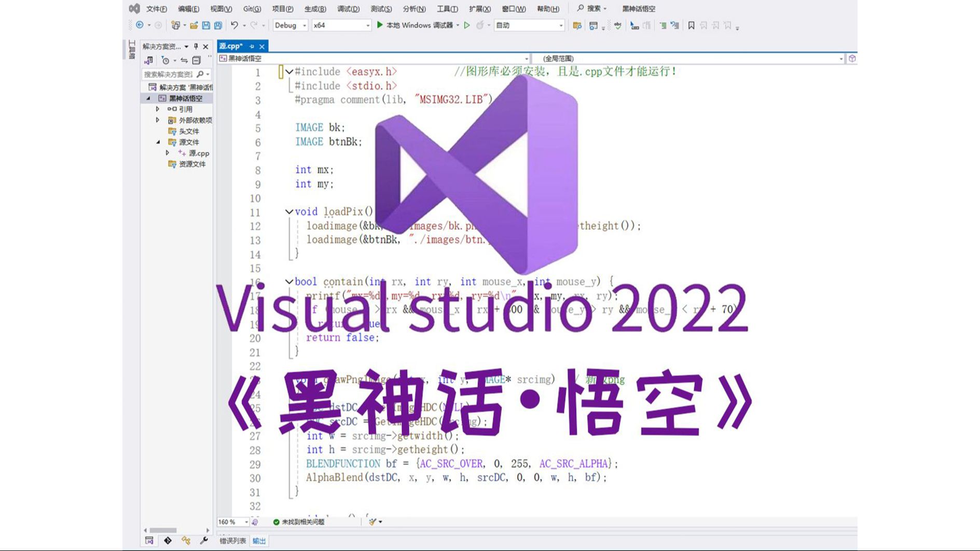Open the 编辑(E) menu
980x551 pixels.
188,9
